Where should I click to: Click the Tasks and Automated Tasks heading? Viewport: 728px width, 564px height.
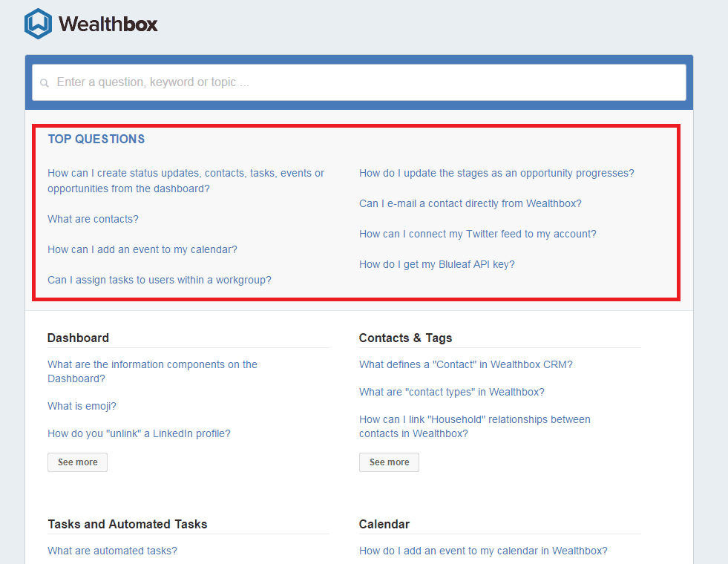(x=127, y=524)
